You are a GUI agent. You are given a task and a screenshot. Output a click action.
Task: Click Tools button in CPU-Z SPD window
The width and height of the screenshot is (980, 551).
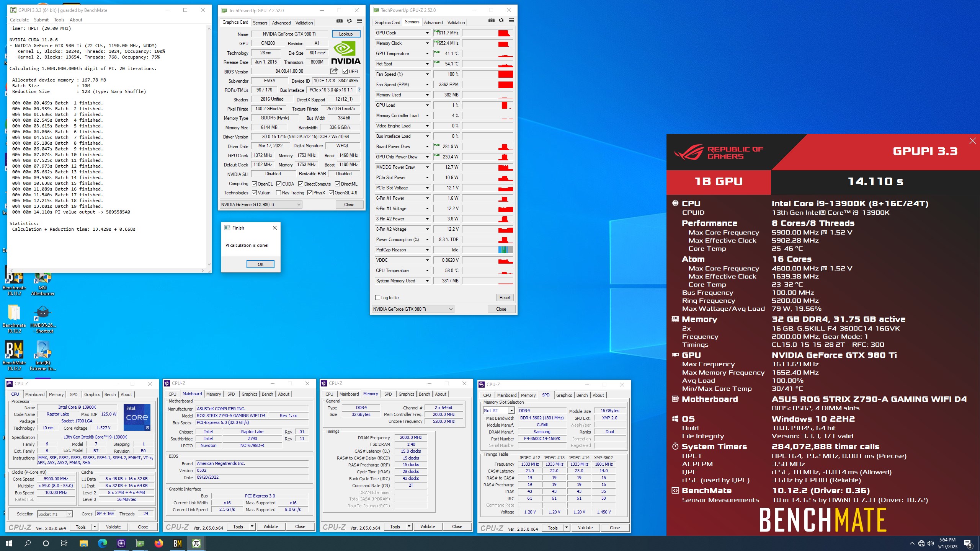point(552,528)
